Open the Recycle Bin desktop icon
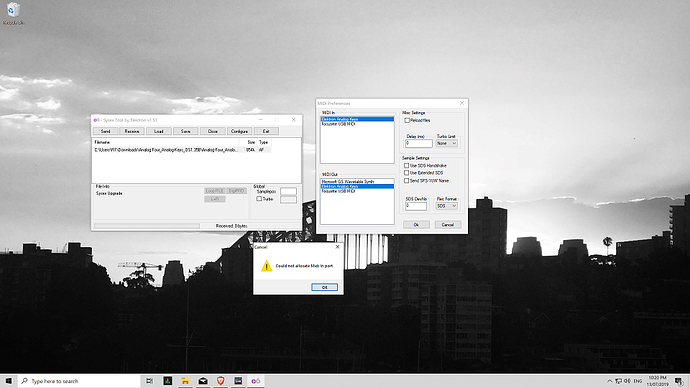The height and width of the screenshot is (388, 690). 13,13
